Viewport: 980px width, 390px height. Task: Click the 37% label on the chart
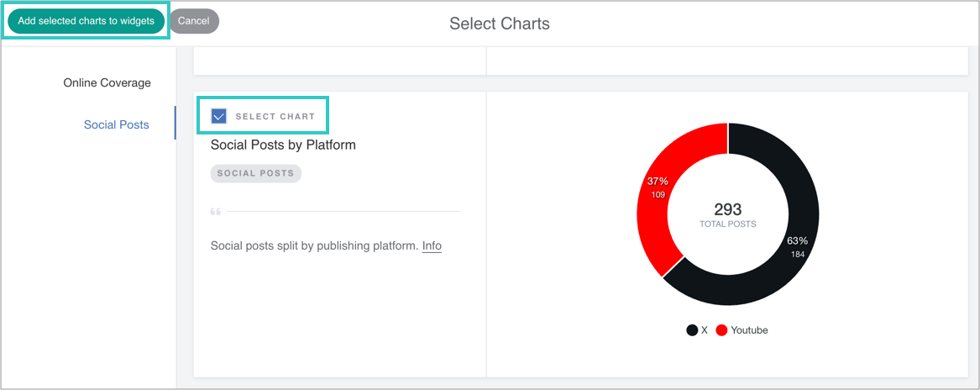point(656,181)
